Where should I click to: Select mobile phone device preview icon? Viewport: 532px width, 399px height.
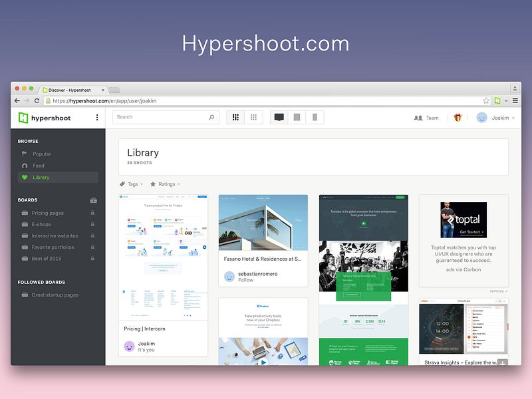pyautogui.click(x=315, y=117)
